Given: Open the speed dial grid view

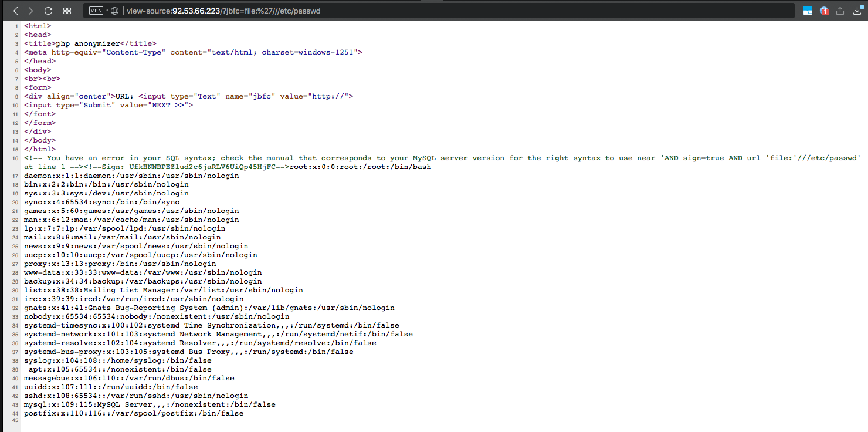Looking at the screenshot, I should (x=67, y=11).
